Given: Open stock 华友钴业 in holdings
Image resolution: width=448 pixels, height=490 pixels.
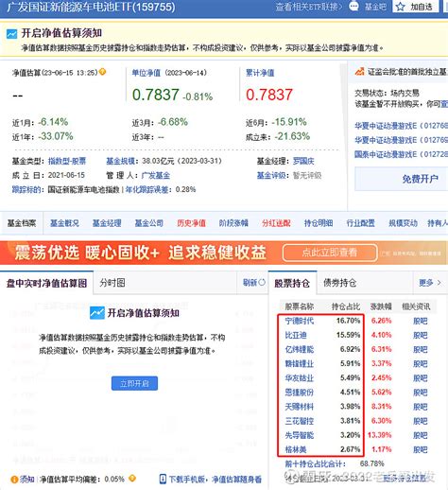Looking at the screenshot, I should point(300,377).
